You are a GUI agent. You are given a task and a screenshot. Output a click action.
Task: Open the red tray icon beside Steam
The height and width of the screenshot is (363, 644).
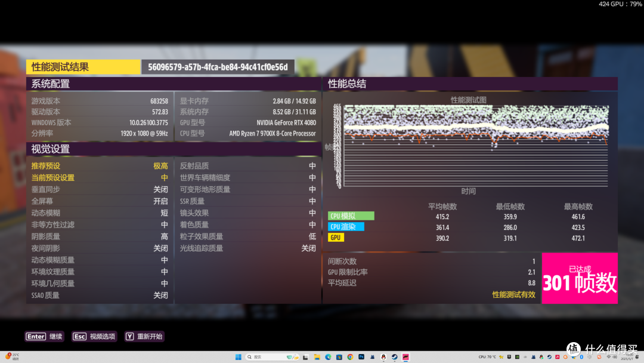point(558,357)
